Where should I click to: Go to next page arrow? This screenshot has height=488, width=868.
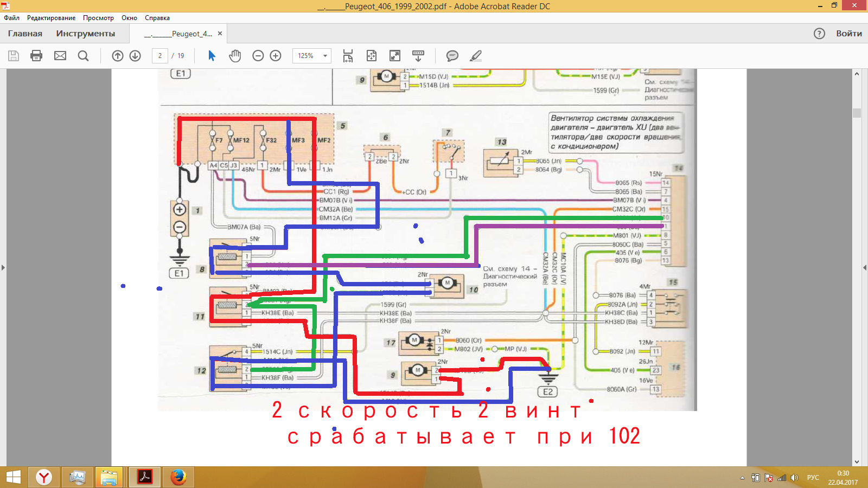click(x=135, y=56)
